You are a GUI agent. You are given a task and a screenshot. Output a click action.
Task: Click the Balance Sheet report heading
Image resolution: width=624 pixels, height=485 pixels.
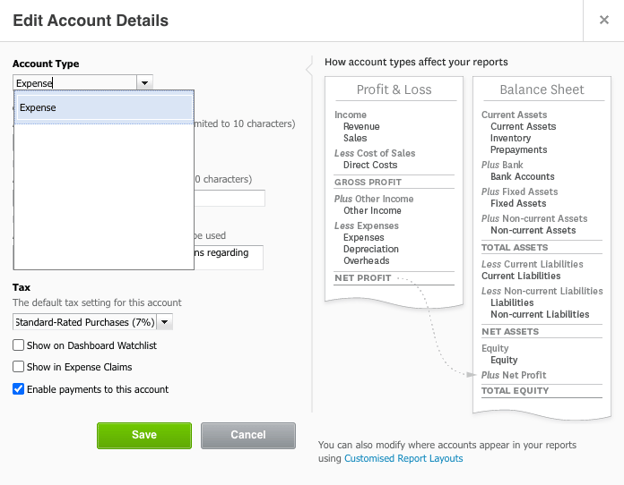[x=541, y=90]
